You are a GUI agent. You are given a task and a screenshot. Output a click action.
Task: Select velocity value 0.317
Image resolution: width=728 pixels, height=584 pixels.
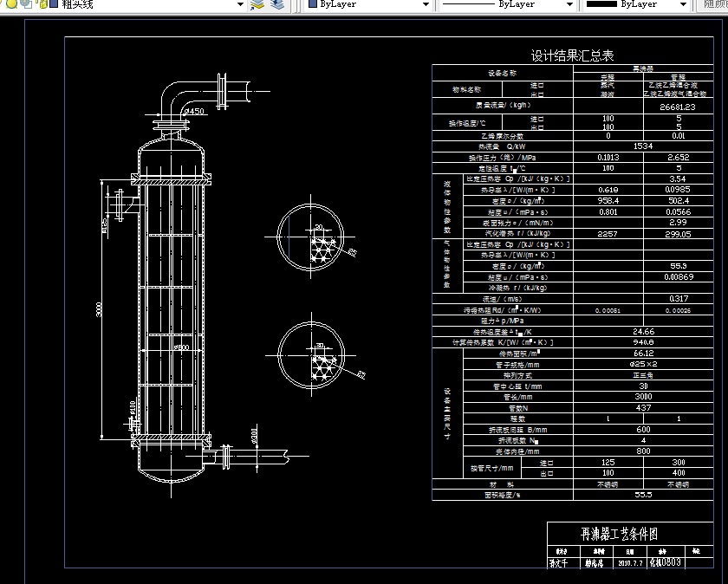click(679, 299)
